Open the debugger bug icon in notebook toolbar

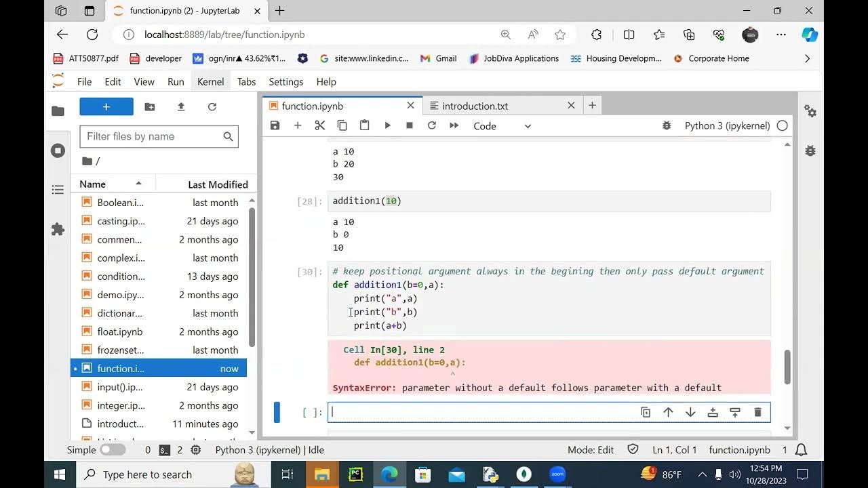pyautogui.click(x=667, y=125)
